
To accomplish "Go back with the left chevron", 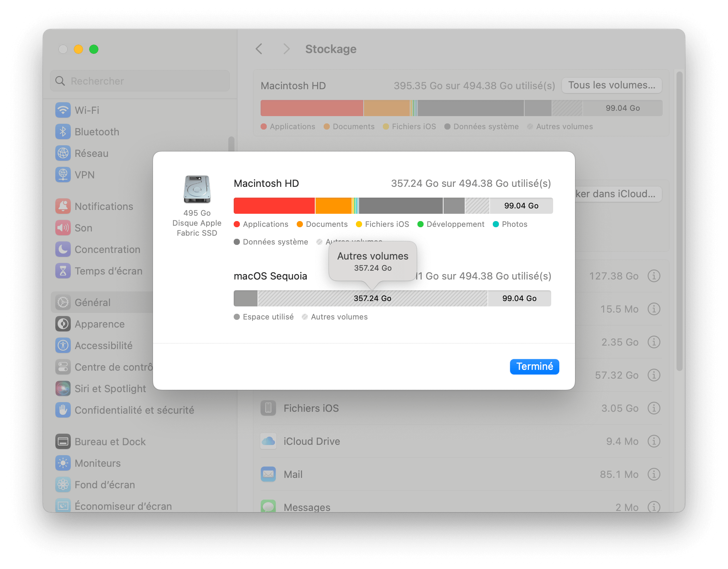I will pyautogui.click(x=259, y=49).
